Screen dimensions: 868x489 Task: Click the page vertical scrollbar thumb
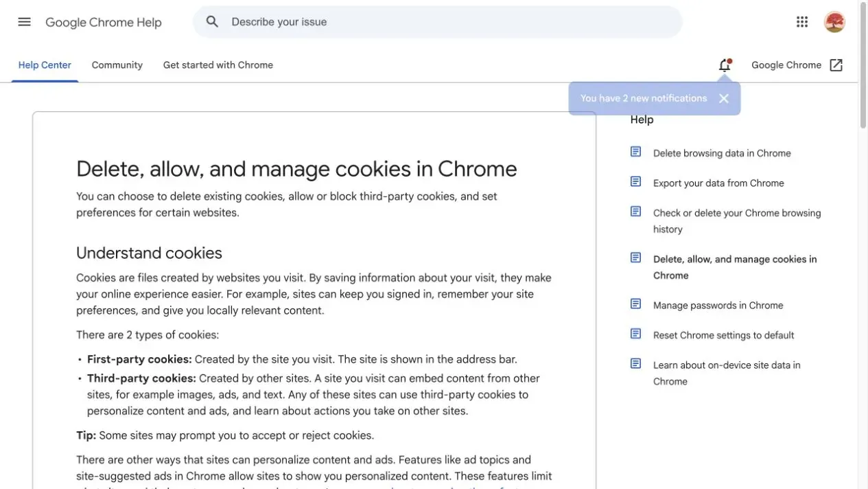[x=863, y=66]
